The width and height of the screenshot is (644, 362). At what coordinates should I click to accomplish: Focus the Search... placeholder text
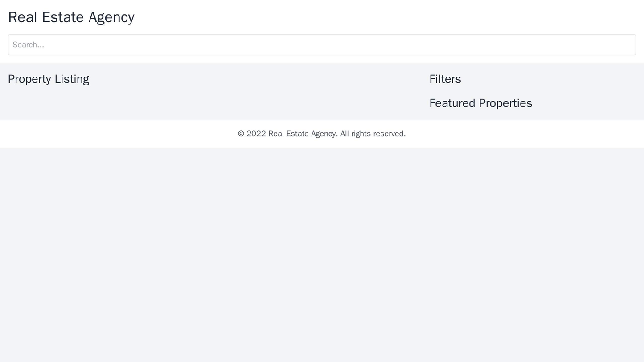(x=29, y=45)
